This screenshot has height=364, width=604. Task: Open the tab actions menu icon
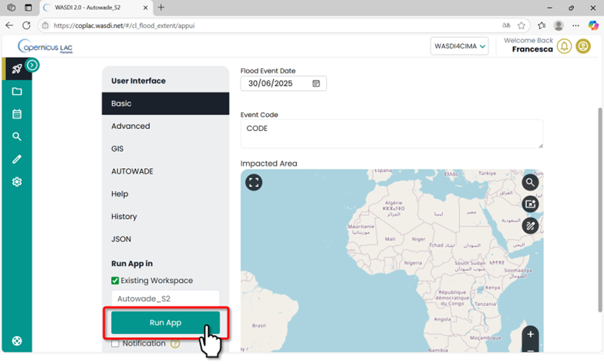point(28,7)
